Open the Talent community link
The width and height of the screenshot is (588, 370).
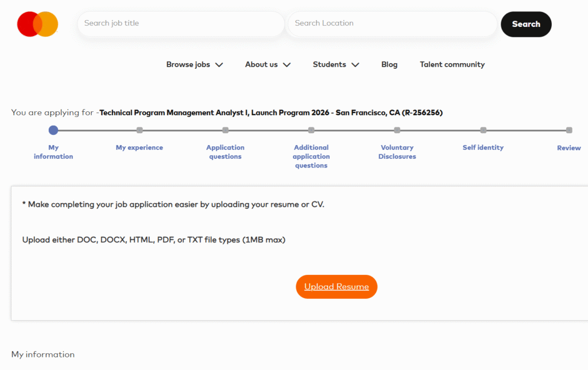click(x=452, y=64)
